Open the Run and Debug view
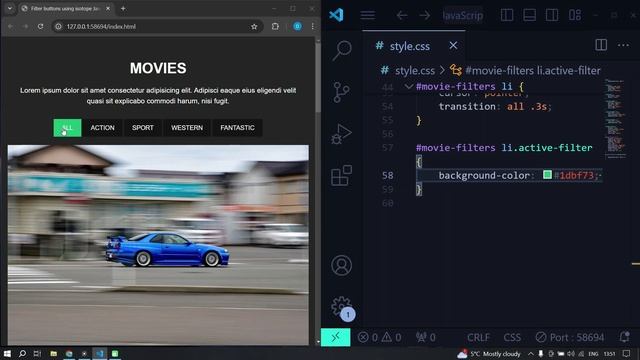The width and height of the screenshot is (640, 360). (x=341, y=134)
